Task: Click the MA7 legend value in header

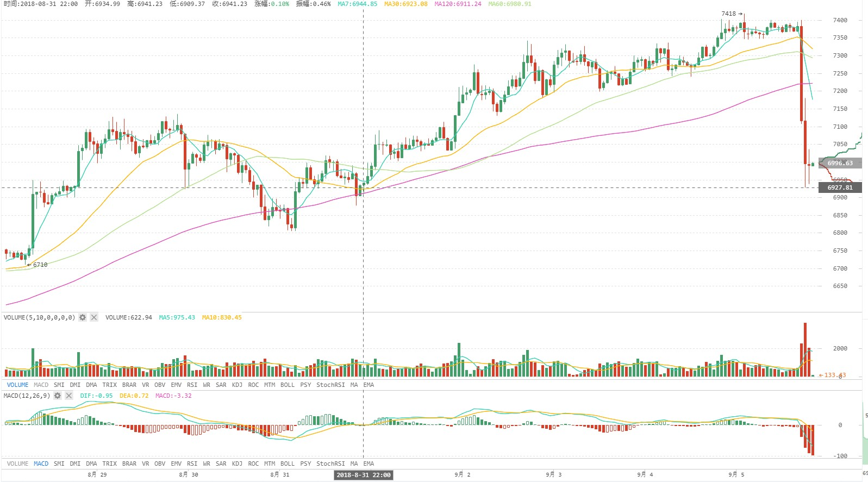Action: [x=357, y=4]
